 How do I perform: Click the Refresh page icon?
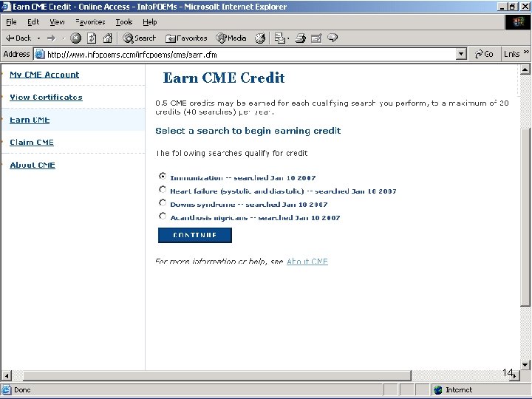click(92, 38)
